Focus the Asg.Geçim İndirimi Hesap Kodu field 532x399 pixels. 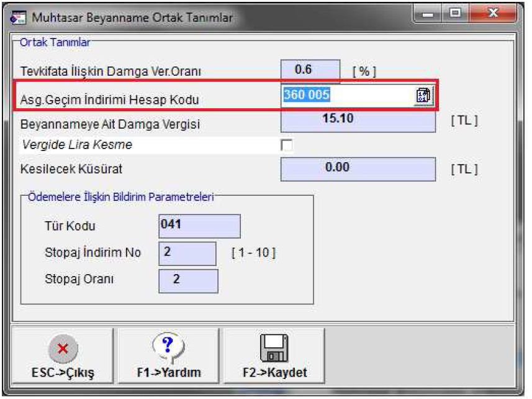pos(348,96)
